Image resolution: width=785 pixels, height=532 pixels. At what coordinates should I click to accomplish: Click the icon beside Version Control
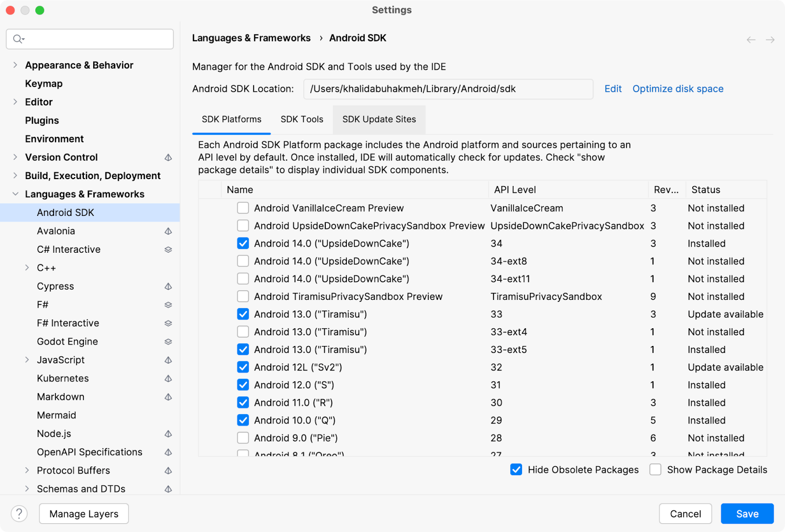click(x=168, y=158)
